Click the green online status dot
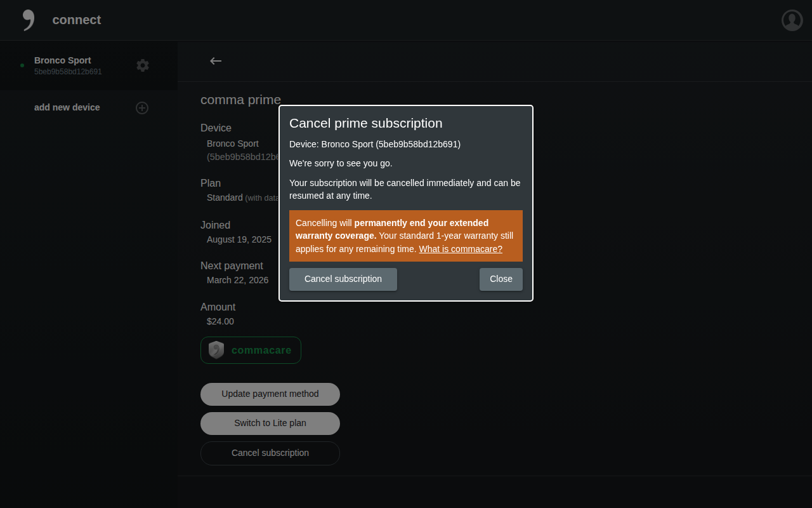812x508 pixels. (x=22, y=65)
